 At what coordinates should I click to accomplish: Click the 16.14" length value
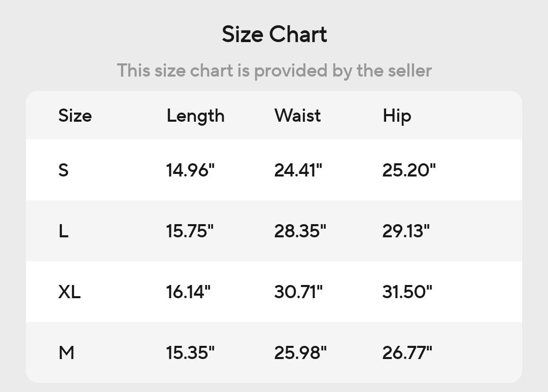(188, 292)
